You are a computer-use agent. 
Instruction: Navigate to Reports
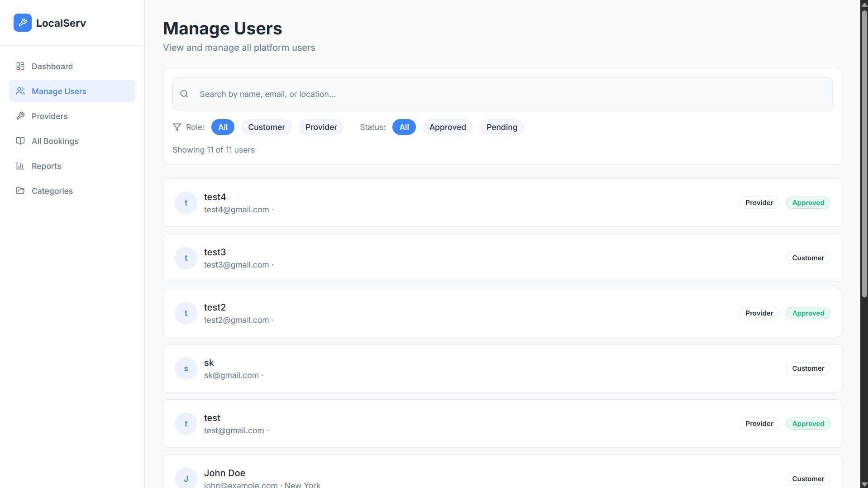click(x=72, y=166)
